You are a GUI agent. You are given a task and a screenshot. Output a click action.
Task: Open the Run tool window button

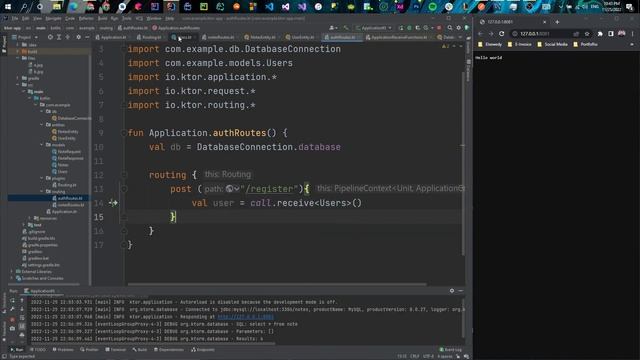click(x=17, y=350)
